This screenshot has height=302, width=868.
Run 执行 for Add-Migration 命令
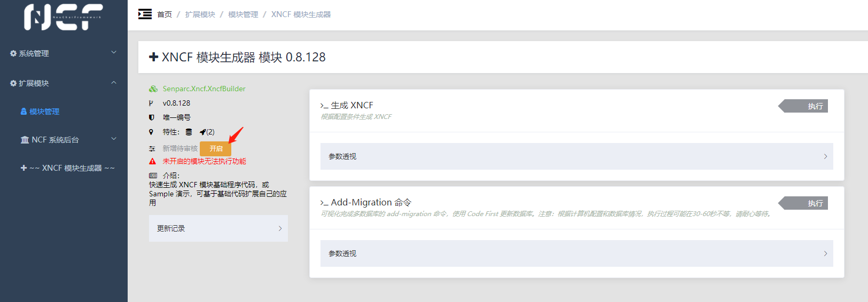(803, 203)
